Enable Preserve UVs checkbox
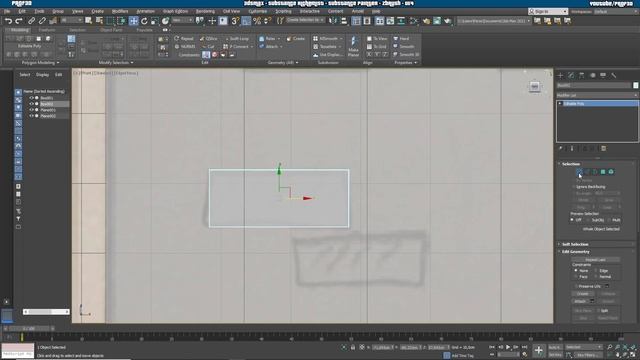Screen dimensions: 640x360 [x=576, y=286]
